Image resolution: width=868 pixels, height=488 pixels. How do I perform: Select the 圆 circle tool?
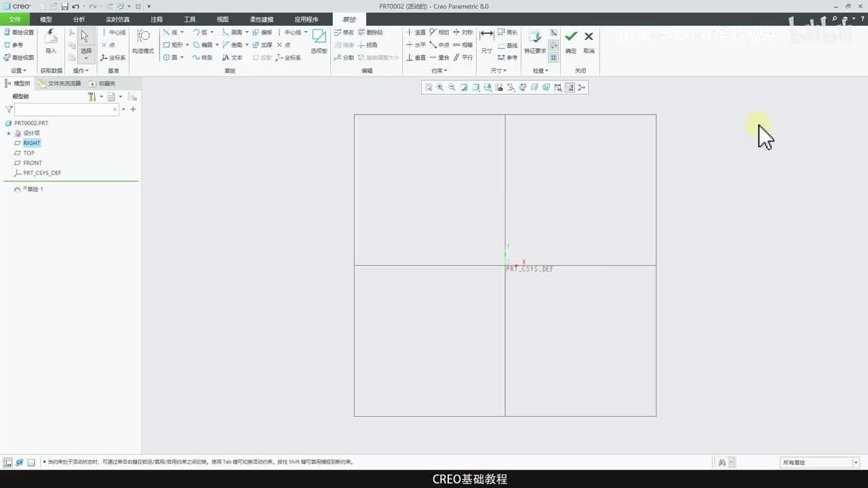coord(170,58)
